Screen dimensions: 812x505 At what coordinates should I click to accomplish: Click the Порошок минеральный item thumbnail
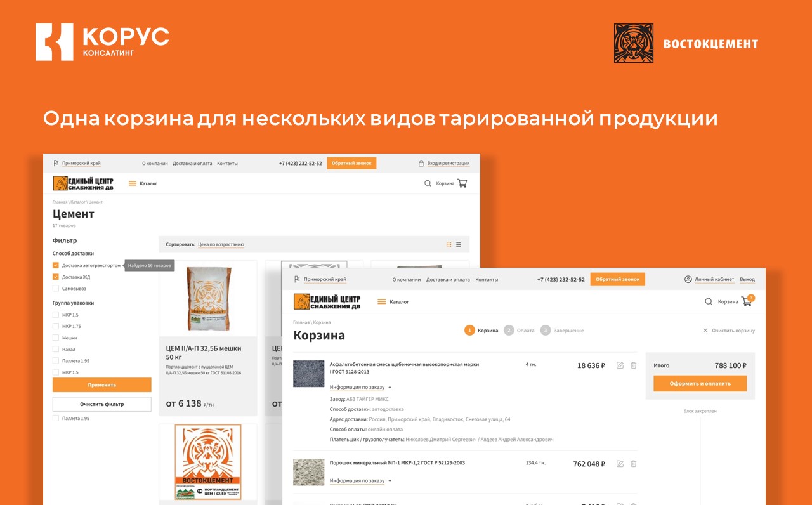coord(309,472)
